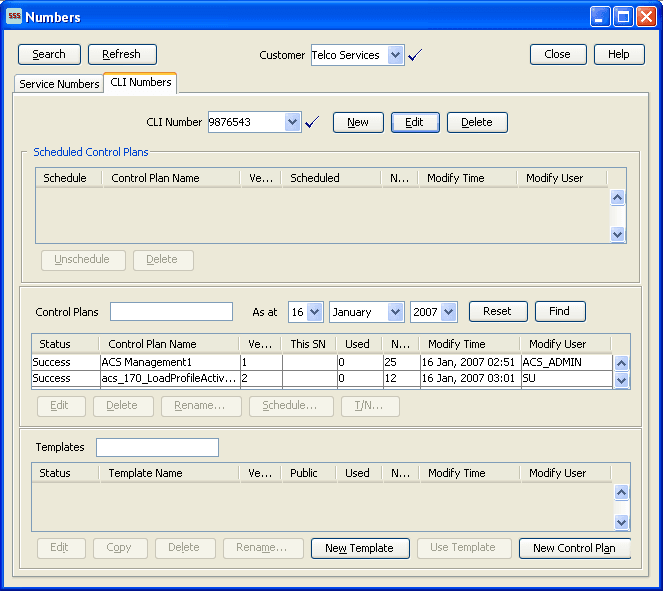The height and width of the screenshot is (591, 663).
Task: Click the New Control Plan button
Action: (x=574, y=548)
